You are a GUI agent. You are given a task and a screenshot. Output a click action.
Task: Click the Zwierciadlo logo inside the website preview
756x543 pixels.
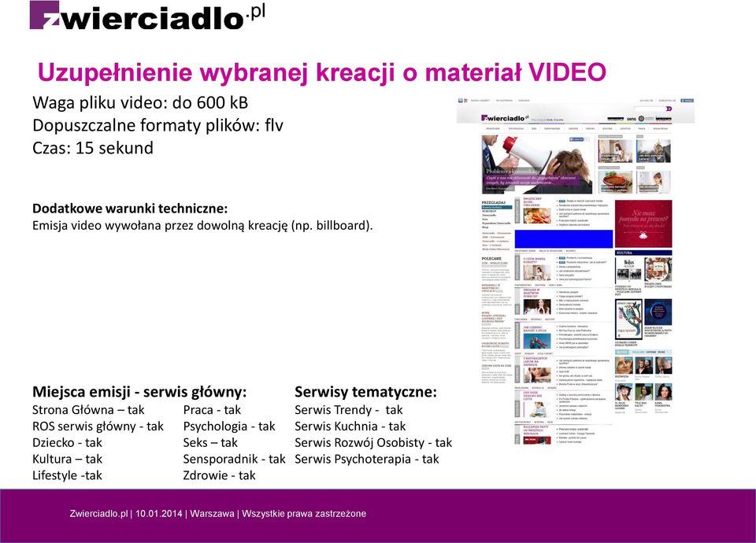505,118
